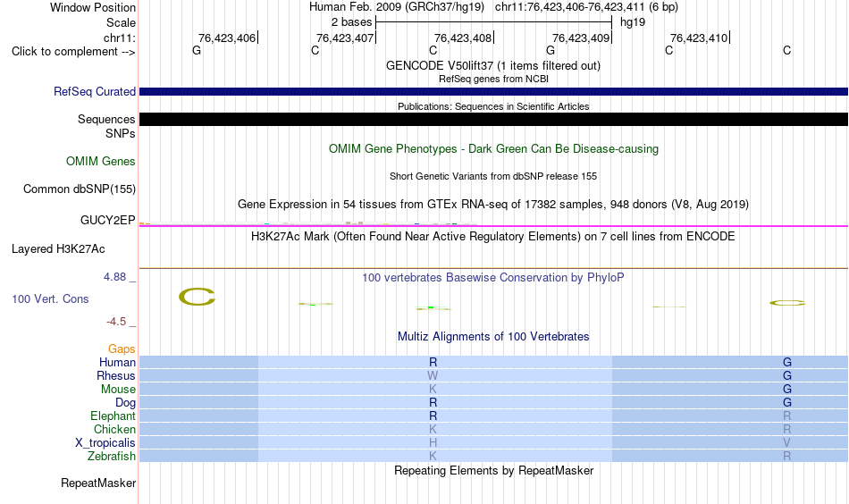The width and height of the screenshot is (849, 504).
Task: Click the RefSeq Curated track label
Action: tap(94, 91)
